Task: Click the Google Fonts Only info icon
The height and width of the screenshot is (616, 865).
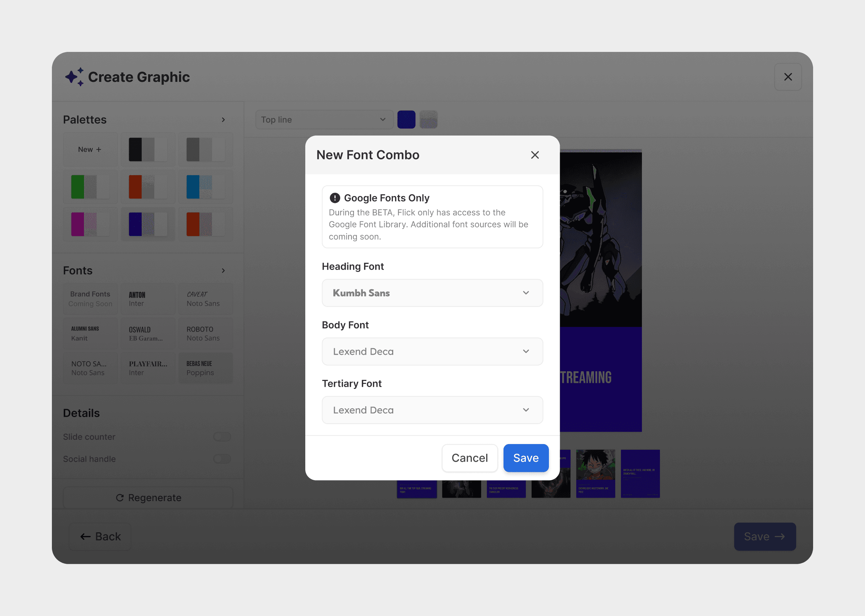Action: [334, 198]
